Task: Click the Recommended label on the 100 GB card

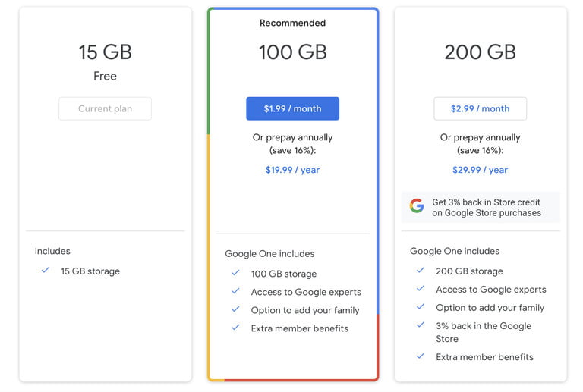Action: (x=292, y=23)
